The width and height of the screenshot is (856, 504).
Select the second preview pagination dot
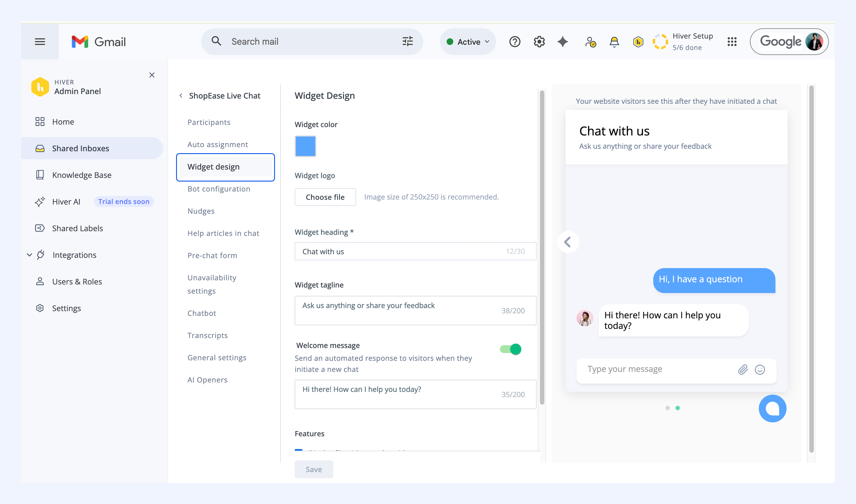point(678,408)
